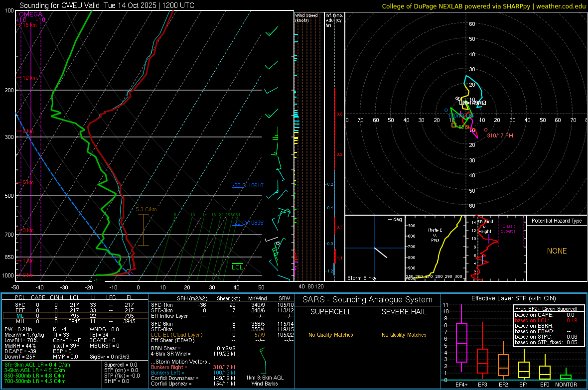Image resolution: width=588 pixels, height=390 pixels.
Task: Select the 6 km height marker
Action: coord(28,183)
